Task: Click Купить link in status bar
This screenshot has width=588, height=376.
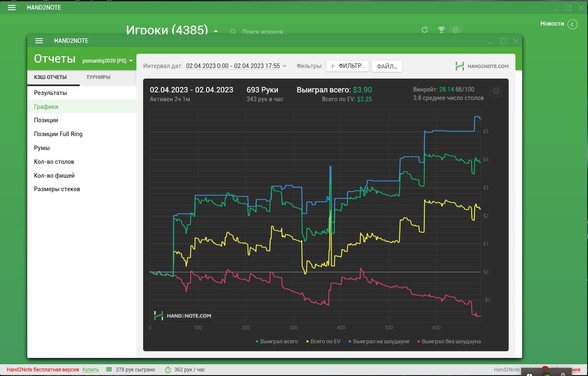Action: coord(91,370)
